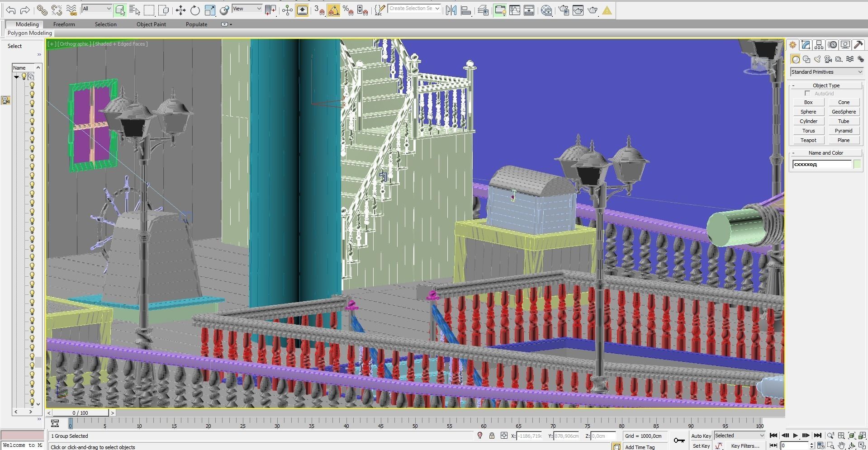This screenshot has height=450, width=868.
Task: Click the Render Production teapot icon
Action: 593,10
